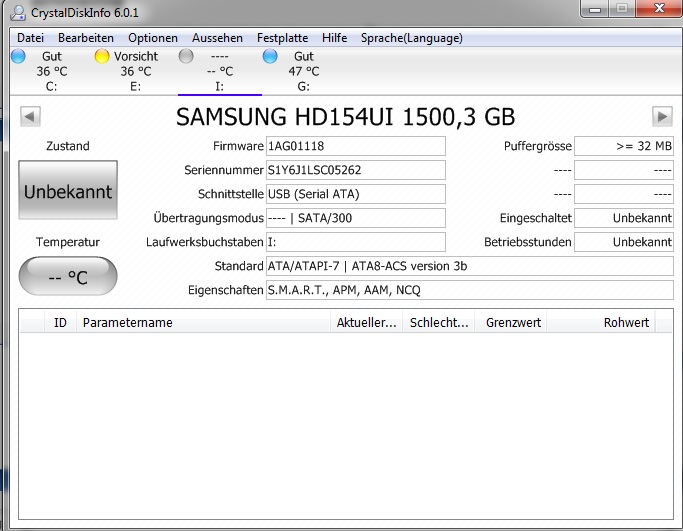Click the Zustand label
Screen dimensions: 683x531
pyautogui.click(x=68, y=146)
